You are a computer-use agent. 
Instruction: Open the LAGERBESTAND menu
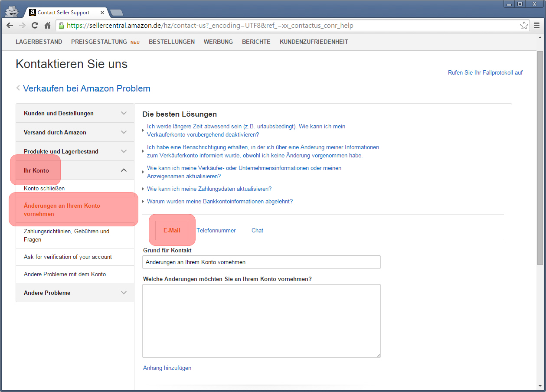point(39,42)
